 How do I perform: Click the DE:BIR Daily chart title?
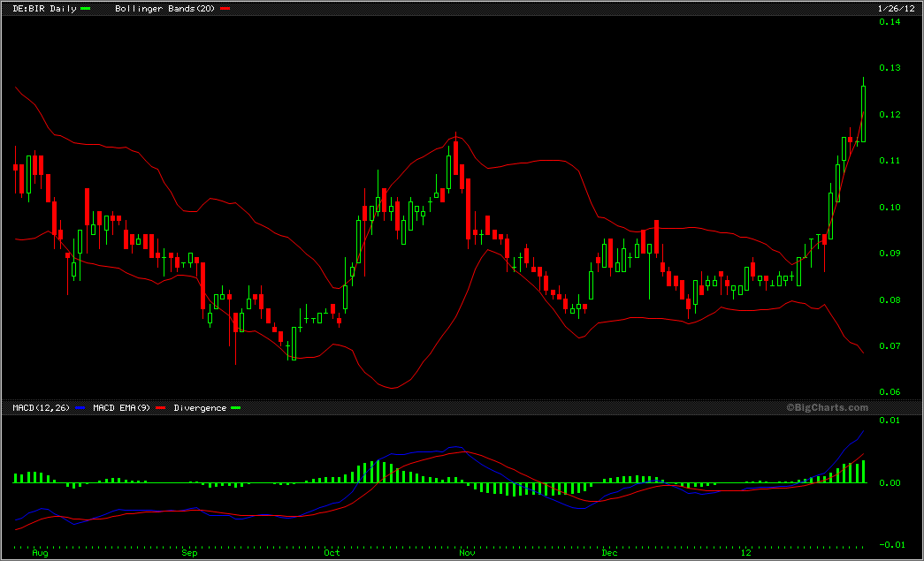coord(45,9)
